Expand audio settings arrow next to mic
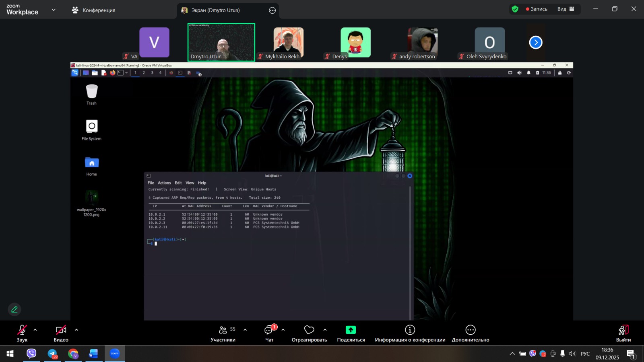 pos(35,330)
